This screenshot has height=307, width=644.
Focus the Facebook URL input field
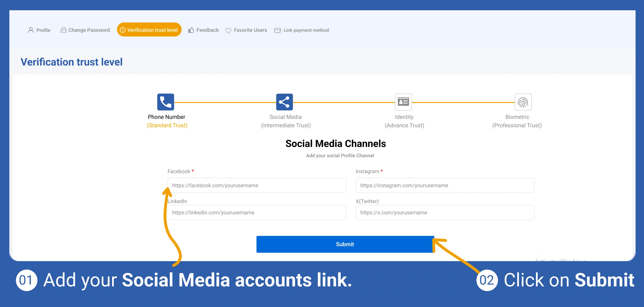pos(257,185)
